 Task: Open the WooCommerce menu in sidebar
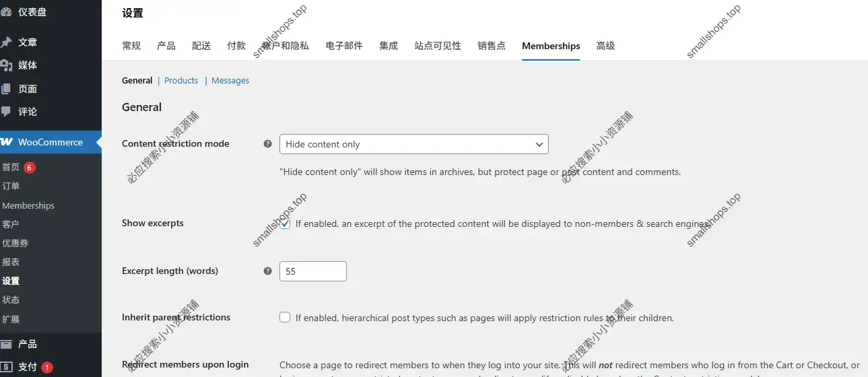click(x=51, y=142)
